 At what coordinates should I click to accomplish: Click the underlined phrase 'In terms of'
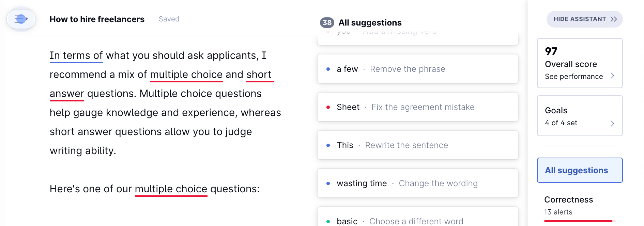coord(76,55)
